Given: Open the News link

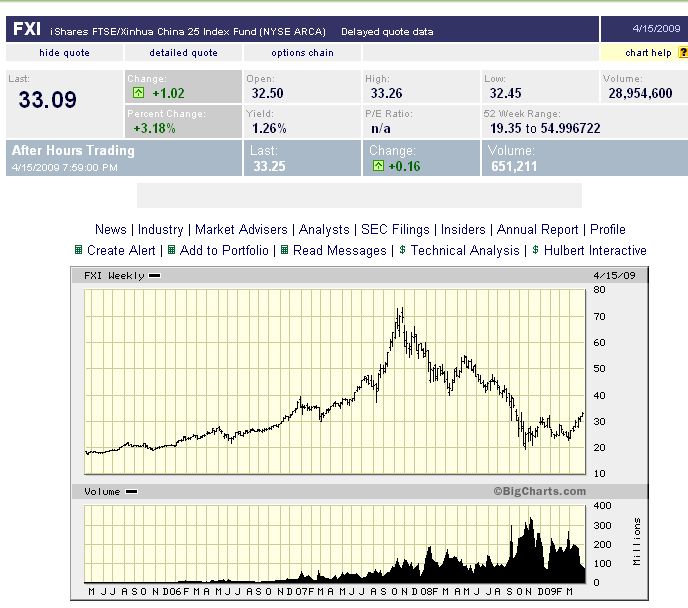Looking at the screenshot, I should coord(111,229).
